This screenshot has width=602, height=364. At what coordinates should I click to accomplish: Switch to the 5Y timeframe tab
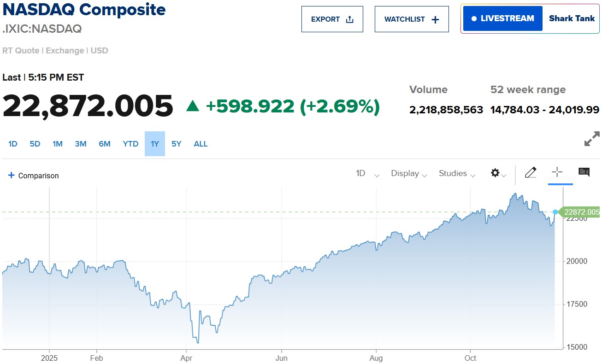click(x=176, y=144)
